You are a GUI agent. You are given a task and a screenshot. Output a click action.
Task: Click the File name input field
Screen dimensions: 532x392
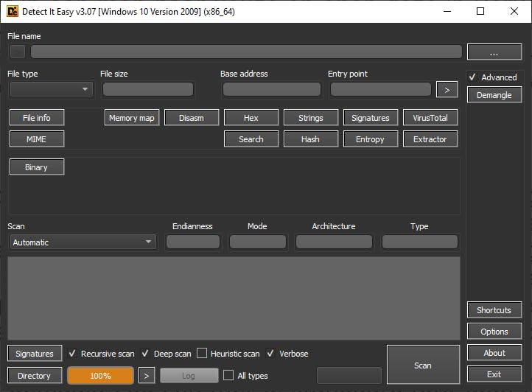pyautogui.click(x=246, y=52)
